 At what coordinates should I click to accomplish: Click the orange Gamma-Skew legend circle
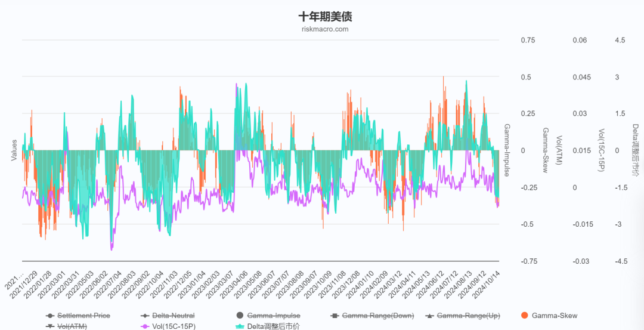tap(524, 316)
